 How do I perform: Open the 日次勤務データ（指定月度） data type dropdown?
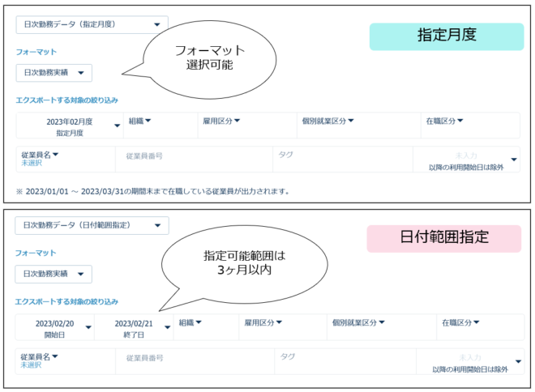[x=92, y=24]
